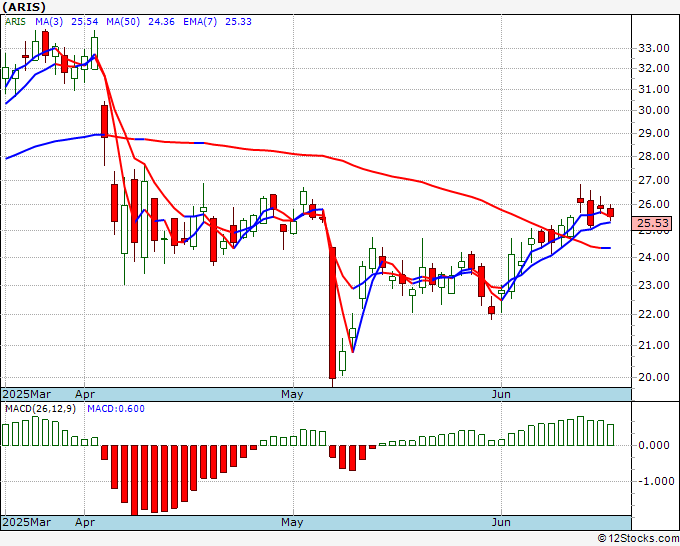Click the MA(50) value 24.36

161,22
